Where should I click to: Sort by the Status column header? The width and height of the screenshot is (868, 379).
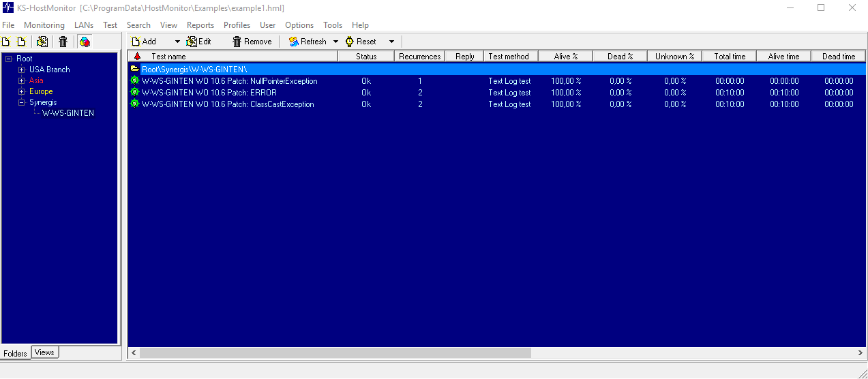pos(366,57)
